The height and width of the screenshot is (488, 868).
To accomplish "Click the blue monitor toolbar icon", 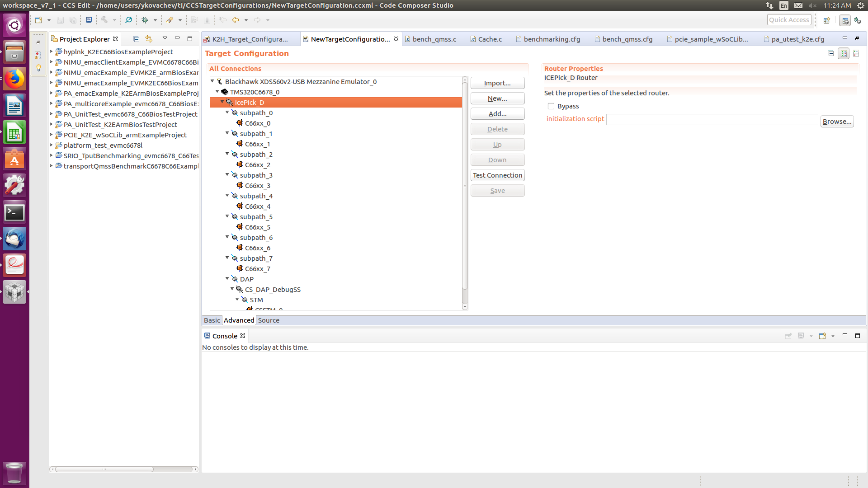I will coord(89,20).
